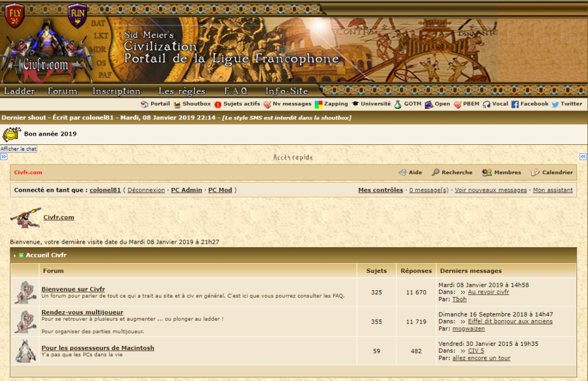Click the Nv messages icon
The image size is (588, 381).
(267, 105)
